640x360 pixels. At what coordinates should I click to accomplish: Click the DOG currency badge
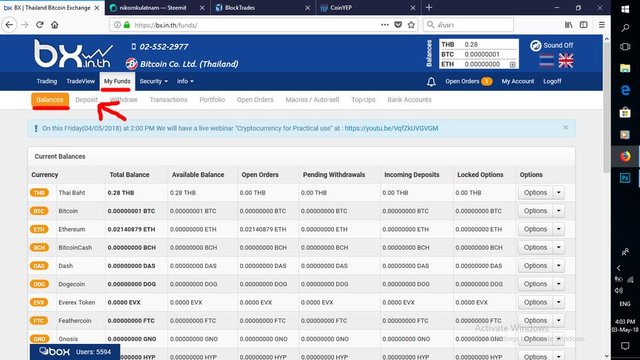39,284
